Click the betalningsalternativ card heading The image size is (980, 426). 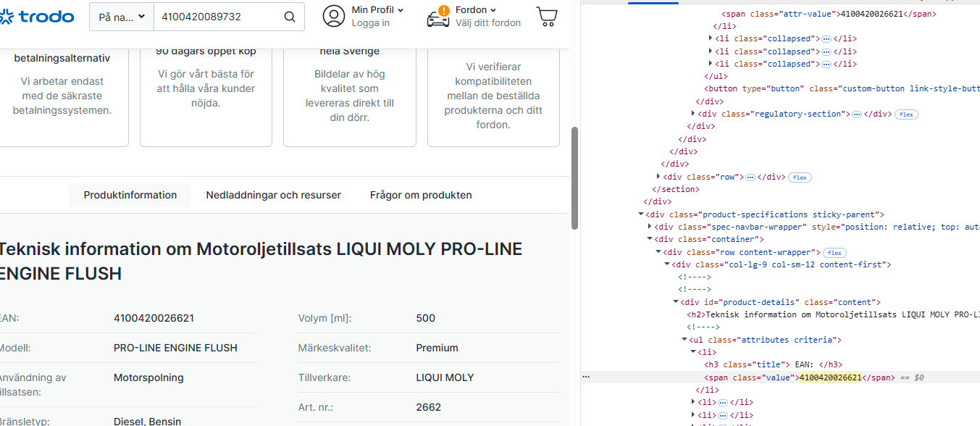[x=62, y=58]
